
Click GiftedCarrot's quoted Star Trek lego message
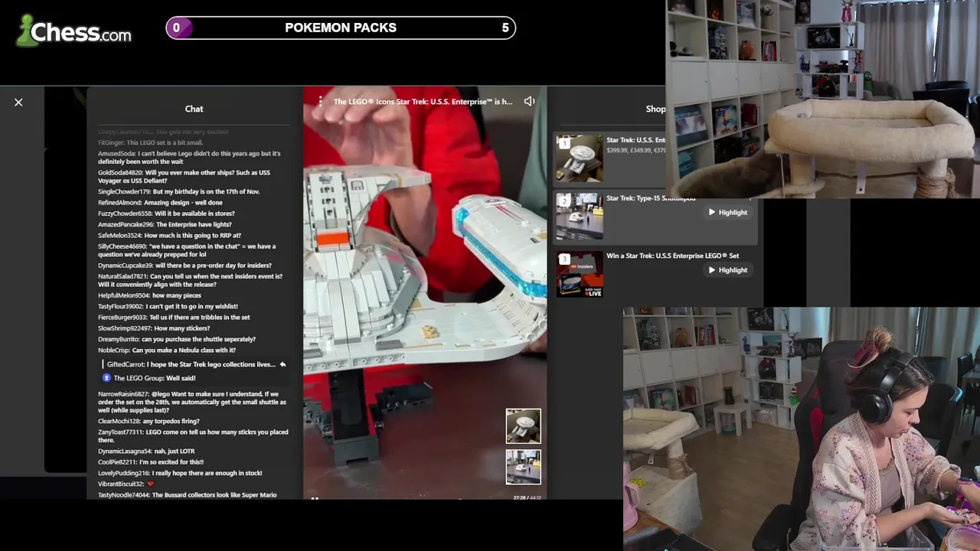click(191, 364)
